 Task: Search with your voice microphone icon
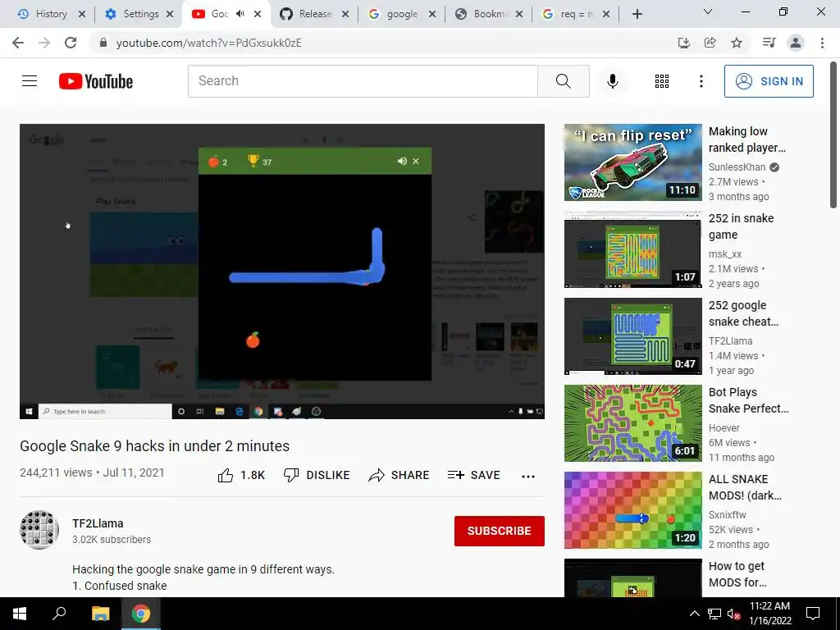[612, 81]
